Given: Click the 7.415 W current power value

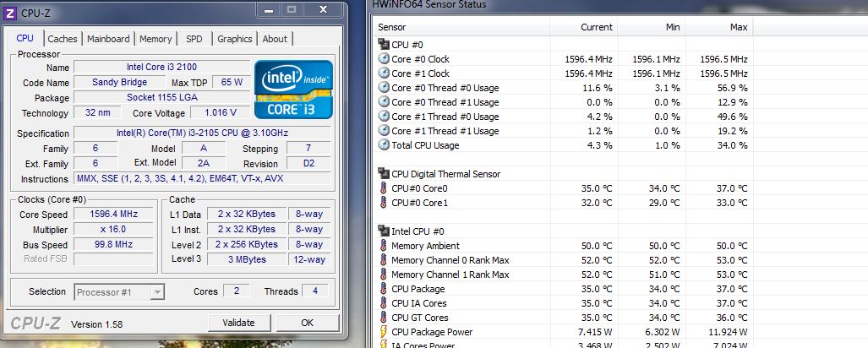Looking at the screenshot, I should 596,332.
